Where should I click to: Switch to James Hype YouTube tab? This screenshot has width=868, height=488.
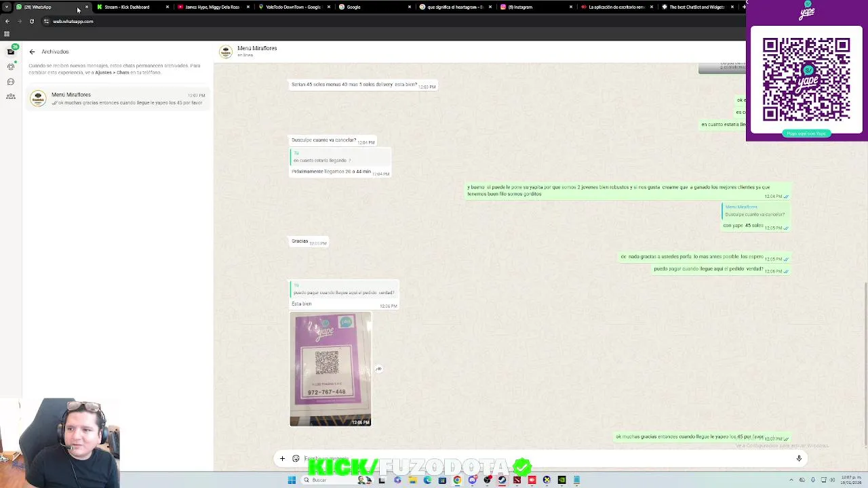[212, 7]
